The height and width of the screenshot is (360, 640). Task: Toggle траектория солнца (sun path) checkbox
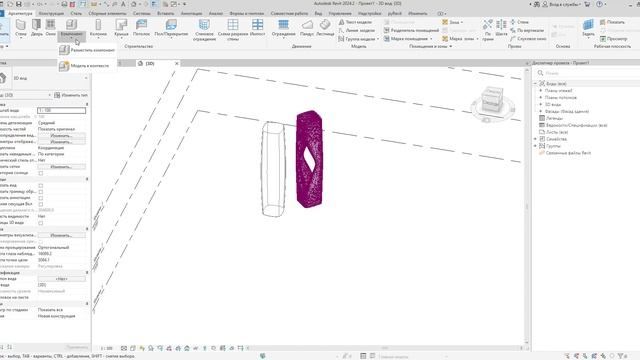pyautogui.click(x=41, y=173)
